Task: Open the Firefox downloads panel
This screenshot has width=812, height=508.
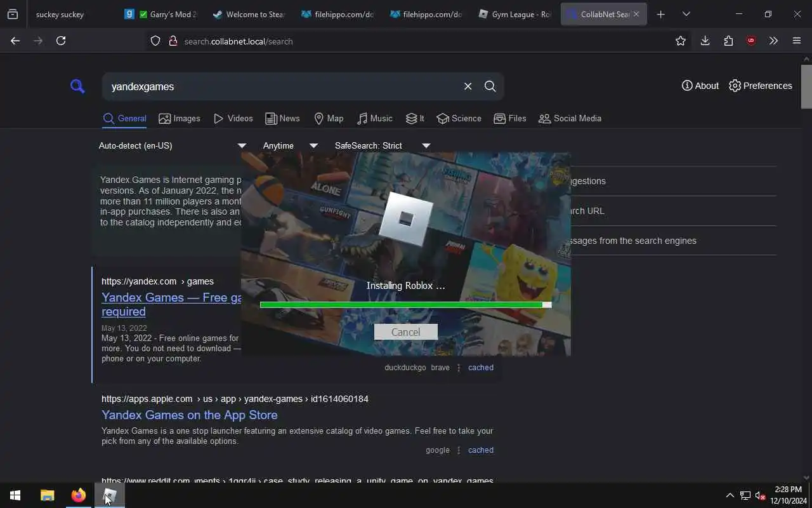Action: pyautogui.click(x=705, y=41)
